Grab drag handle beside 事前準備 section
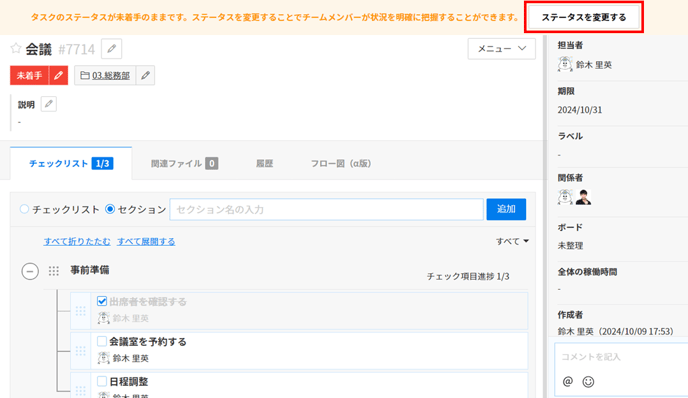 [54, 271]
